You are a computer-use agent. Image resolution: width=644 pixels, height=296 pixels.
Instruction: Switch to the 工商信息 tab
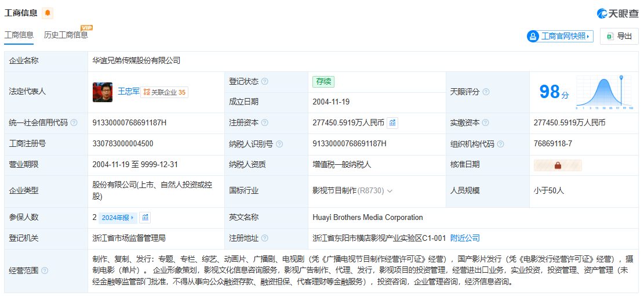click(x=19, y=35)
